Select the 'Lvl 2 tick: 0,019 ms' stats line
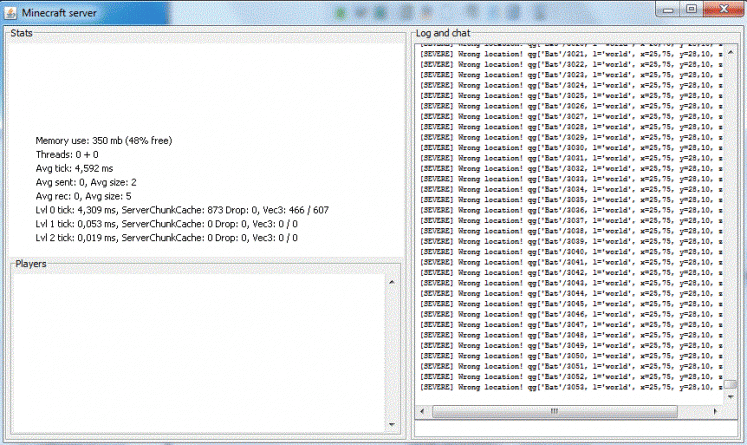Screen dimensions: 747x445 click(167, 237)
